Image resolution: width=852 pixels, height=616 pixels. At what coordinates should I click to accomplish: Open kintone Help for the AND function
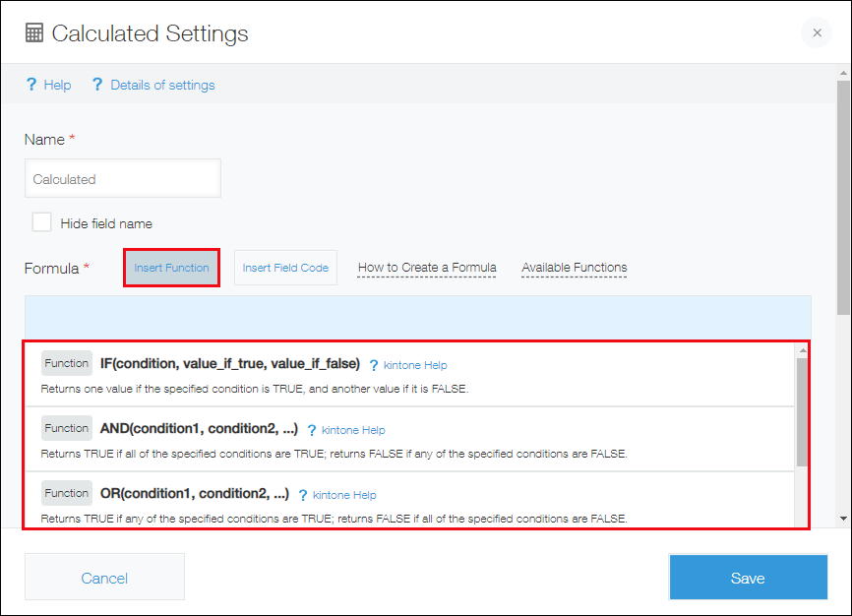pos(352,430)
